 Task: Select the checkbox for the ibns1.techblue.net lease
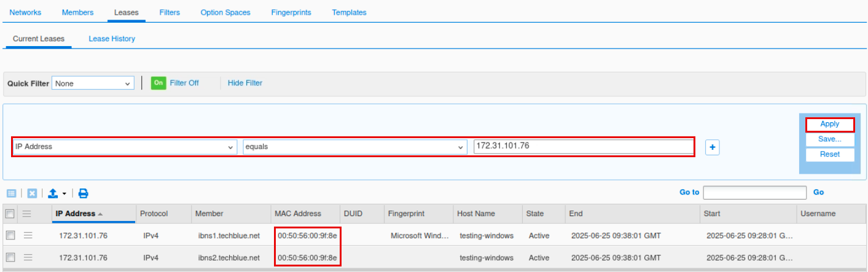(x=10, y=235)
